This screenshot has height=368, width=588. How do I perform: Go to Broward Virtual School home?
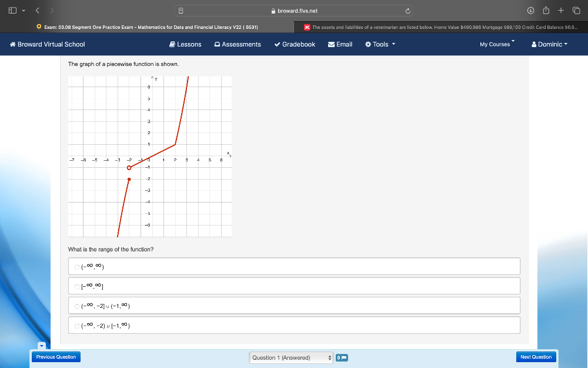click(47, 44)
